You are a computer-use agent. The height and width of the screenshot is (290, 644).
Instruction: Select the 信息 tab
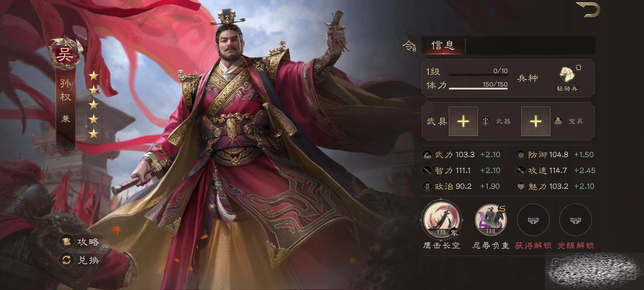coord(443,45)
